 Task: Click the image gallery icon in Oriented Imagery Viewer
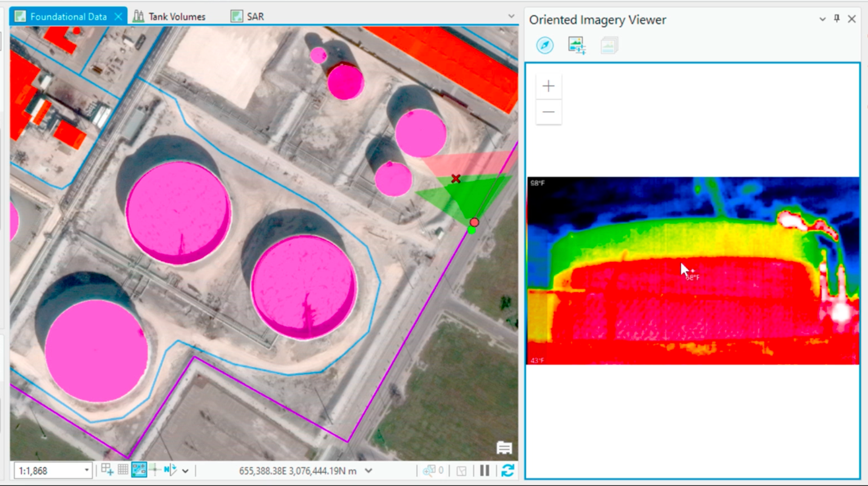pos(609,45)
